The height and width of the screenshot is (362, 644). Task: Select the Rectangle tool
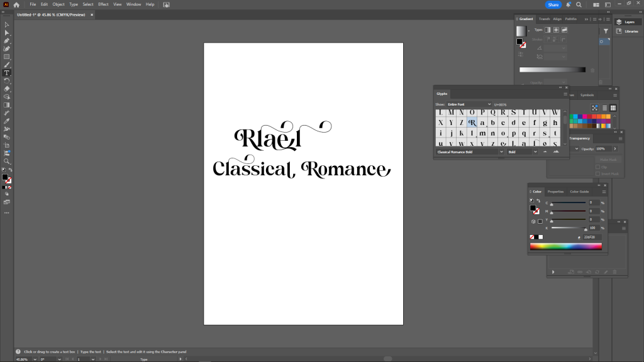click(x=7, y=57)
